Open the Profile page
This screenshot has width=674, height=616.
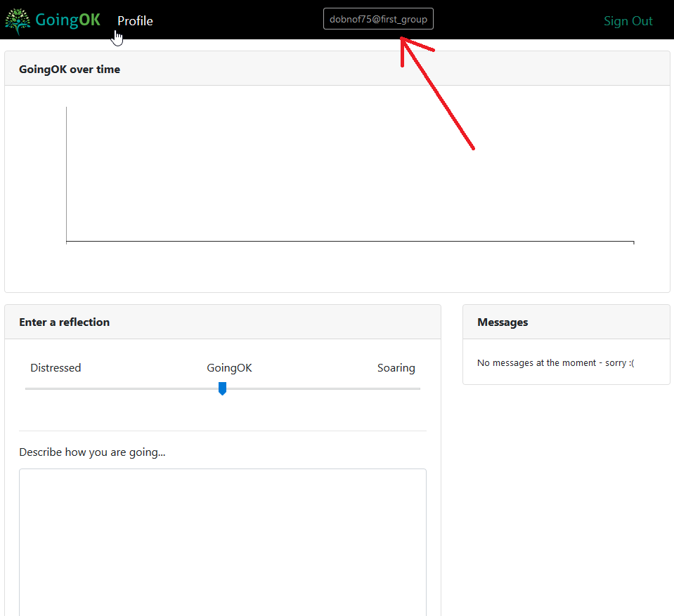click(135, 21)
